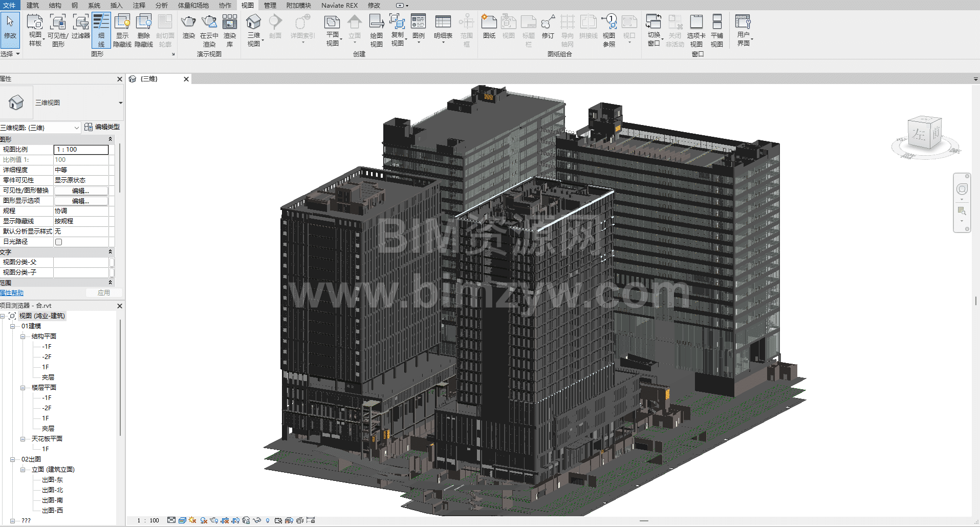Open the 属性帮助 link
This screenshot has height=527, width=980.
[x=12, y=293]
